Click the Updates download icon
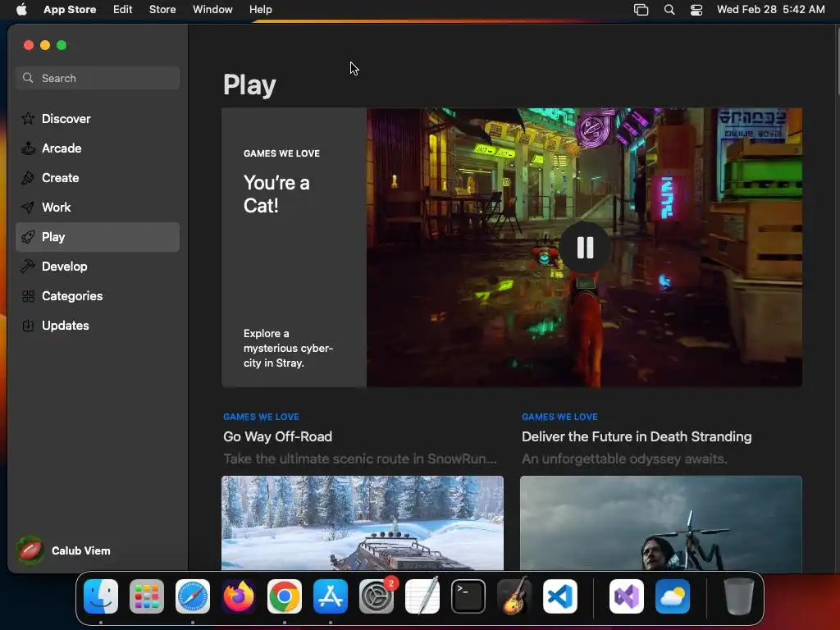This screenshot has width=840, height=630. (x=28, y=325)
